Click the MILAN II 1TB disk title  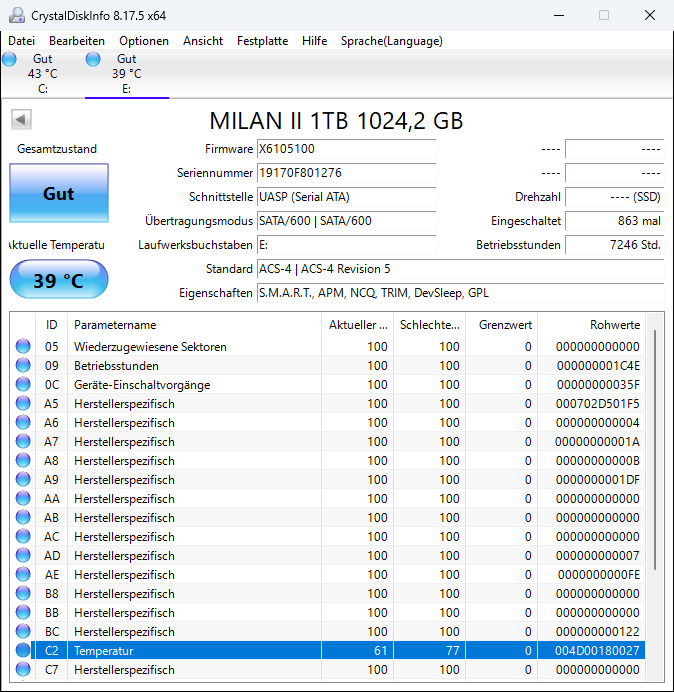tap(336, 120)
